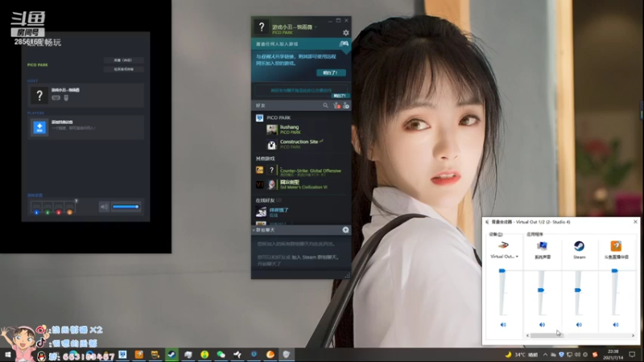Select friend playing Counter-Strike: Global Offensive
The image size is (644, 362).
[x=301, y=170]
